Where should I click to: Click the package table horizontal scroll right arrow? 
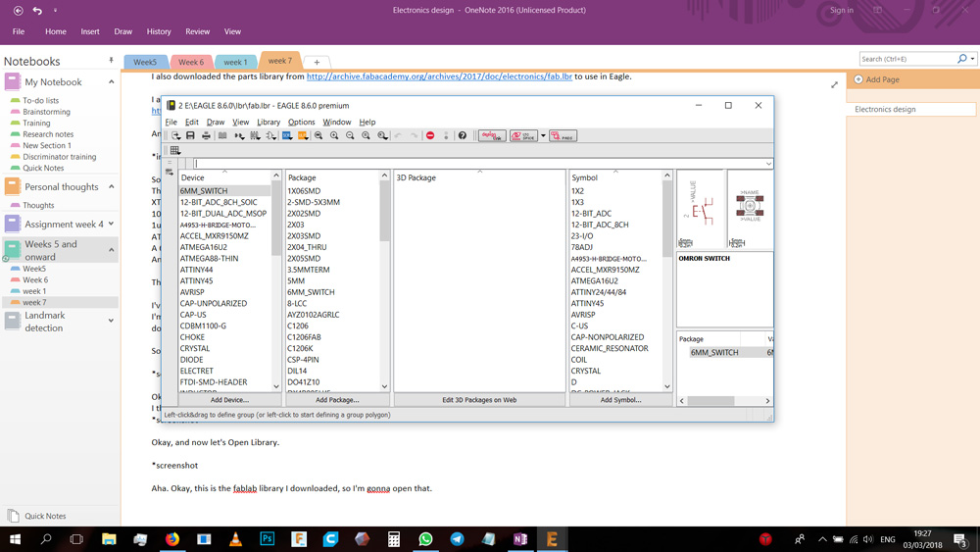click(767, 401)
